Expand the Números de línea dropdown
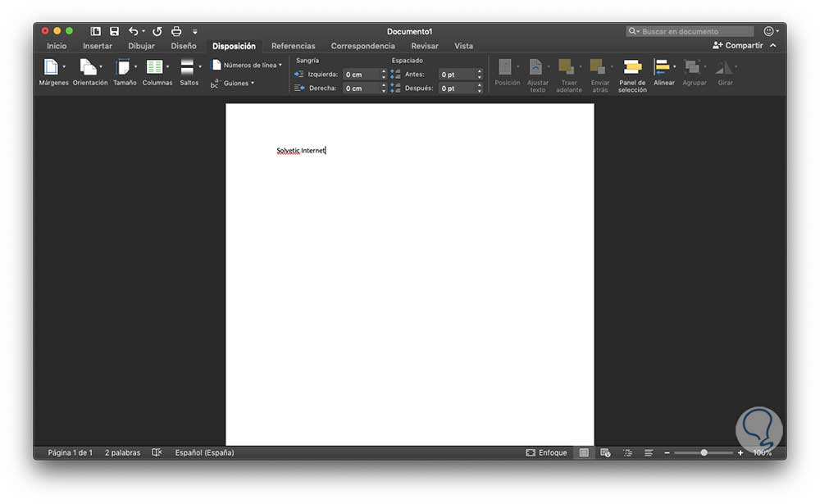 point(246,66)
